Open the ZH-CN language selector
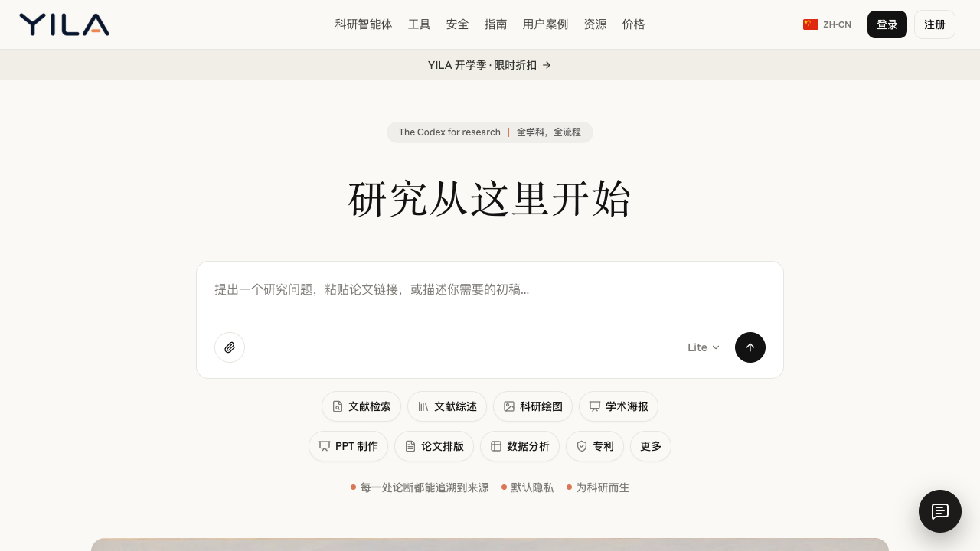Image resolution: width=980 pixels, height=551 pixels. coord(827,24)
